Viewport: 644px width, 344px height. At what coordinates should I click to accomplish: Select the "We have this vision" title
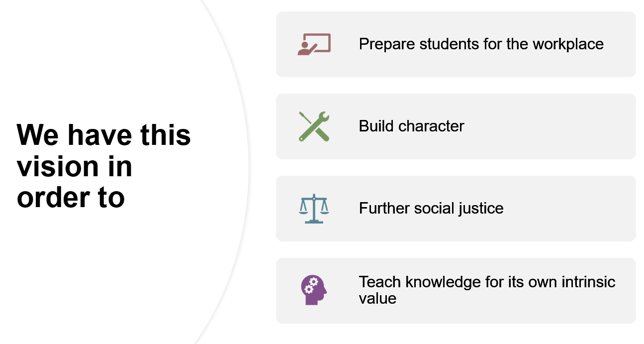coord(103,166)
